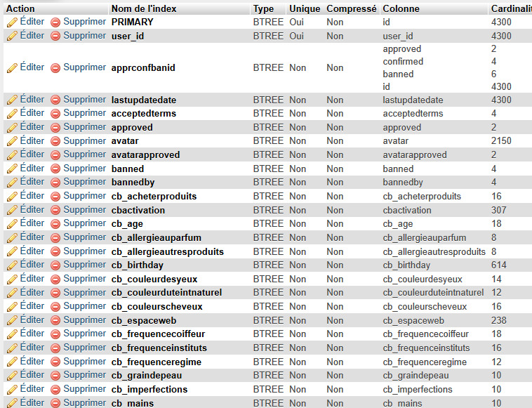The image size is (532, 408).
Task: Click the pencil edit icon for PRIMARY index
Action: point(12,22)
